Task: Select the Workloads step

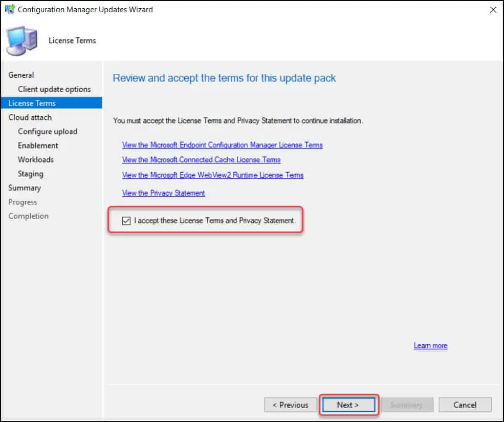Action: tap(36, 160)
